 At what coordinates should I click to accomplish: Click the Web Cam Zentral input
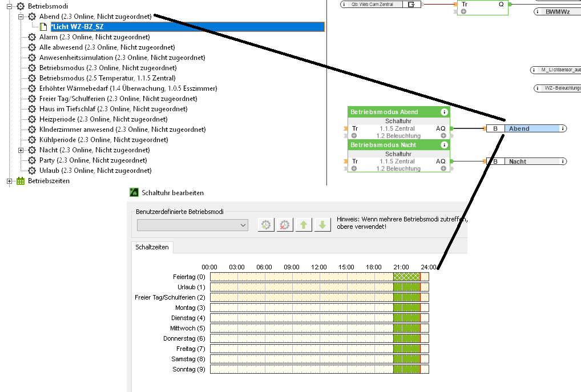(381, 5)
